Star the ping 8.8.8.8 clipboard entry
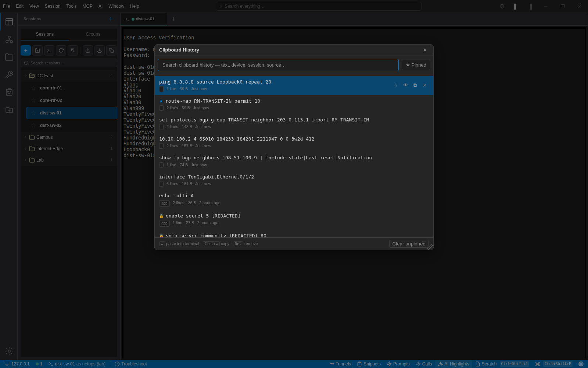 click(396, 85)
